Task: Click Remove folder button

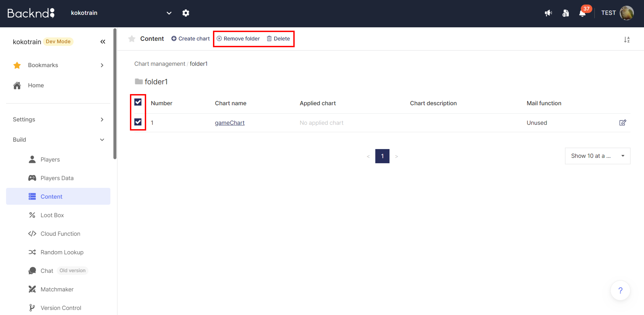Action: 238,39
